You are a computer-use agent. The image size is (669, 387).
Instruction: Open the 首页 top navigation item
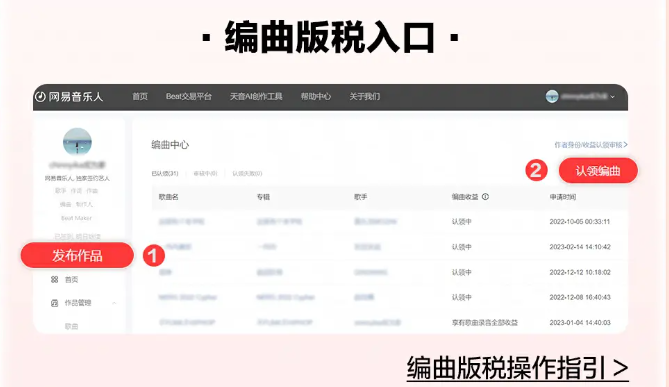[x=140, y=96]
